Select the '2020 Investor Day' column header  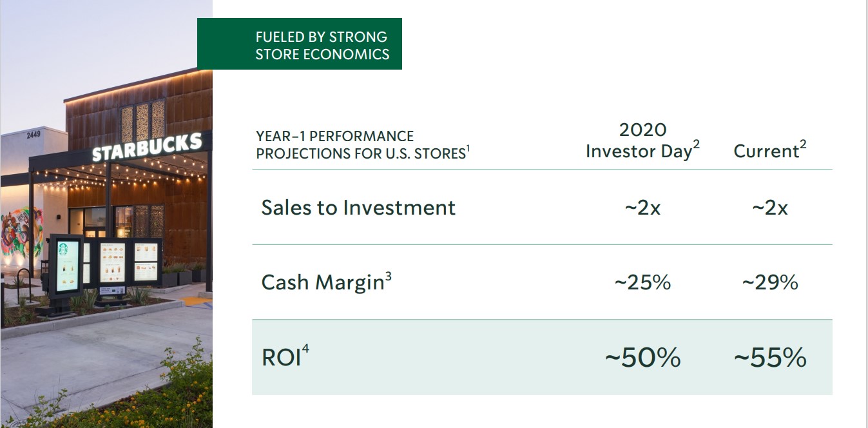pos(642,141)
